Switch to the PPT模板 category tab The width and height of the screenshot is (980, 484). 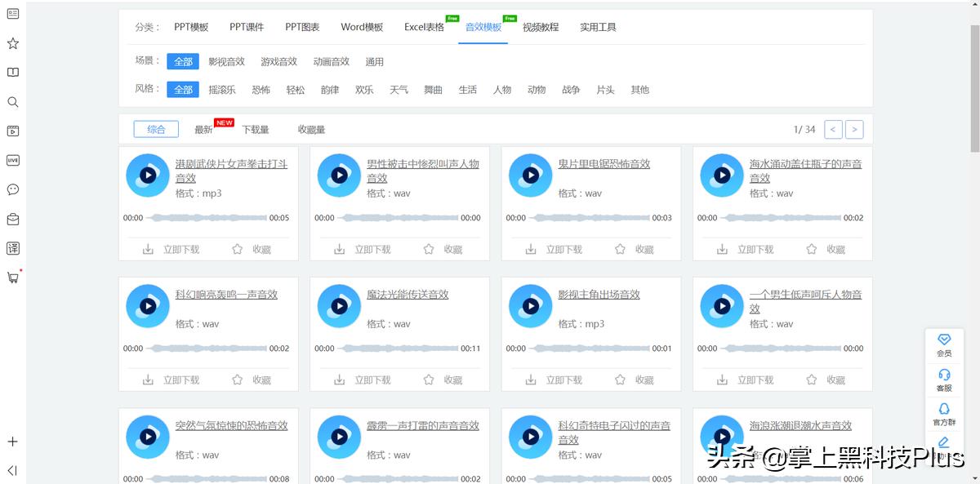click(192, 26)
